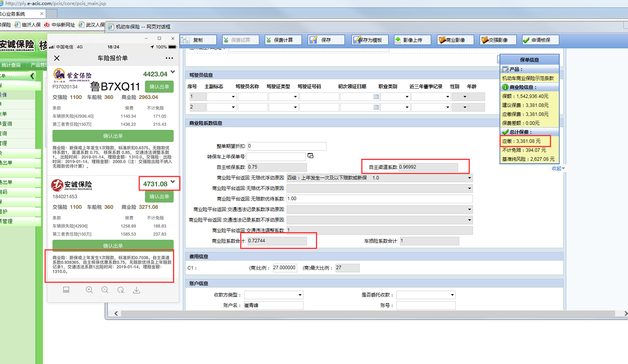
Task: Click 申请核保 with green checkmark
Action: [541, 40]
